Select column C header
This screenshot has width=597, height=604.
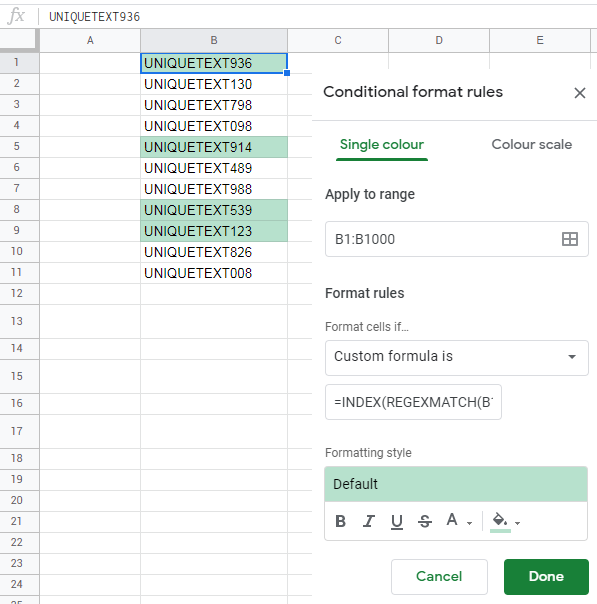point(338,40)
